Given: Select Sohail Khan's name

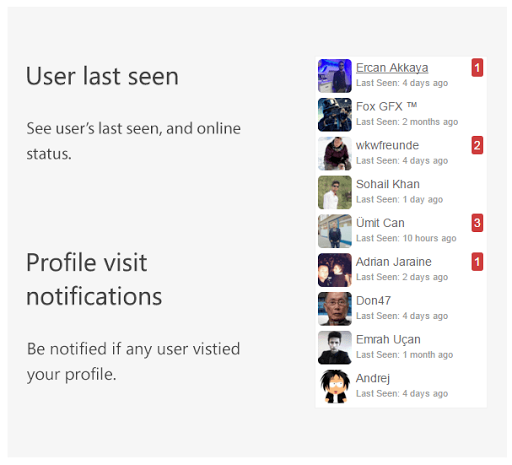Looking at the screenshot, I should pyautogui.click(x=388, y=184).
